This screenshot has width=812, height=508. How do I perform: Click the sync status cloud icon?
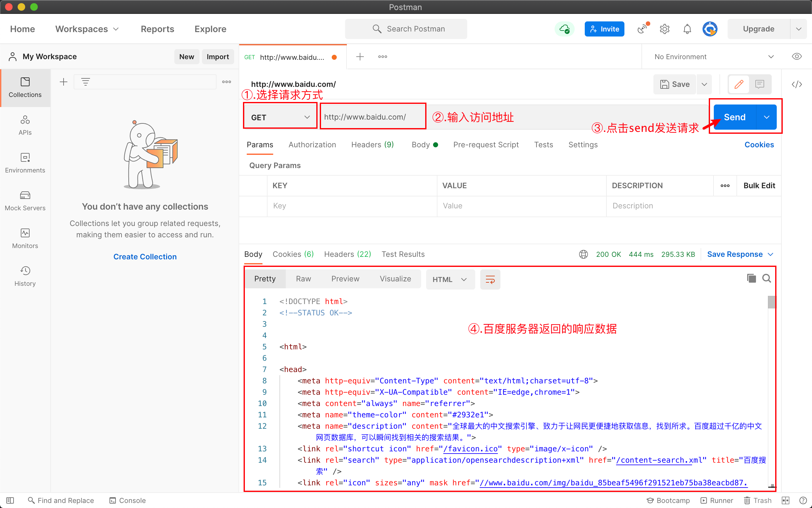(x=565, y=29)
